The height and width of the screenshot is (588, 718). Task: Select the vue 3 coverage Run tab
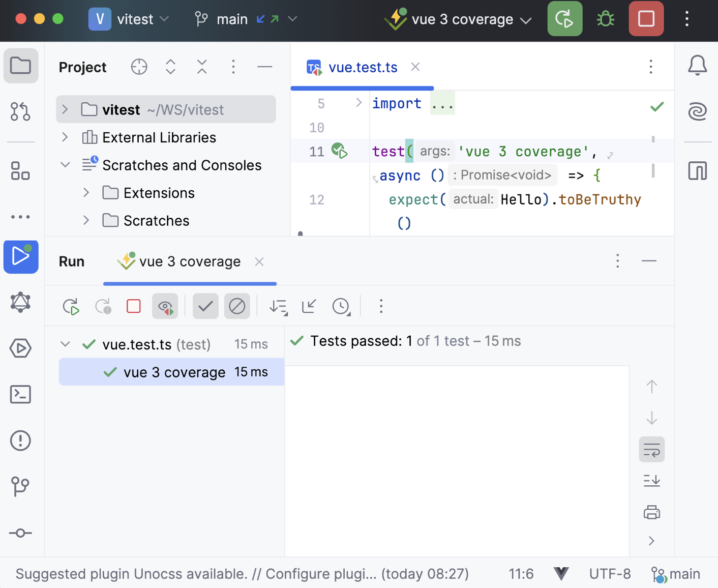tap(189, 261)
